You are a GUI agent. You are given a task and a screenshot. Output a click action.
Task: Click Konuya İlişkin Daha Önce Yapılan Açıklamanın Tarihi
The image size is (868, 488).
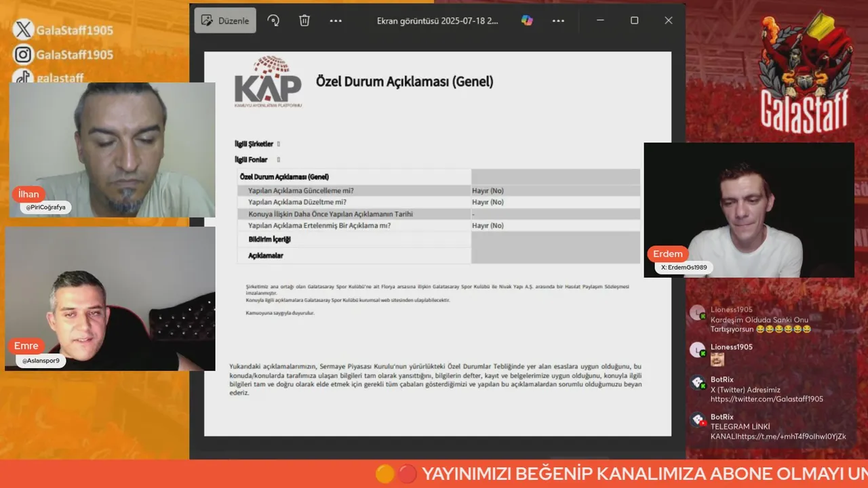[x=330, y=214]
